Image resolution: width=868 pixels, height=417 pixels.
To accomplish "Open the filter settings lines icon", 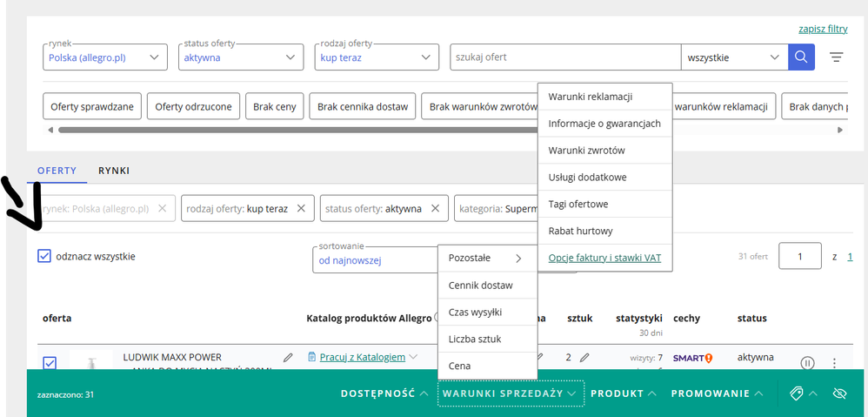I will (836, 57).
